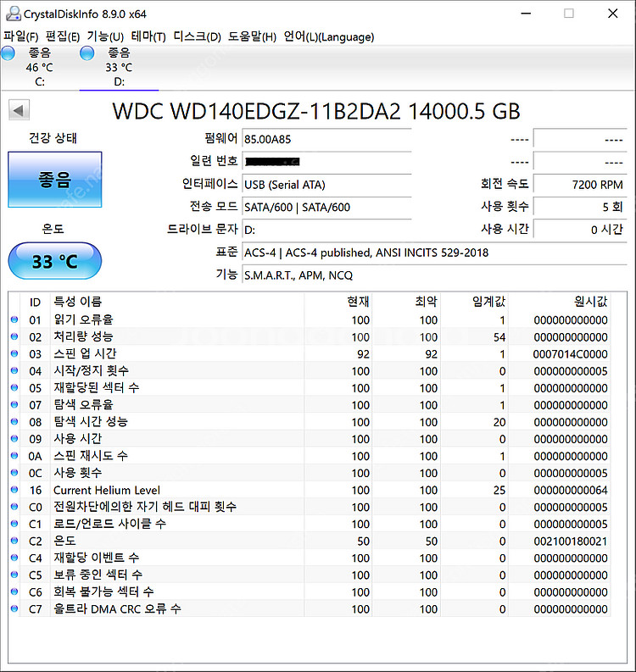Click the status dot for C5 보류 중인 섹터 수
The height and width of the screenshot is (672, 636).
click(14, 575)
